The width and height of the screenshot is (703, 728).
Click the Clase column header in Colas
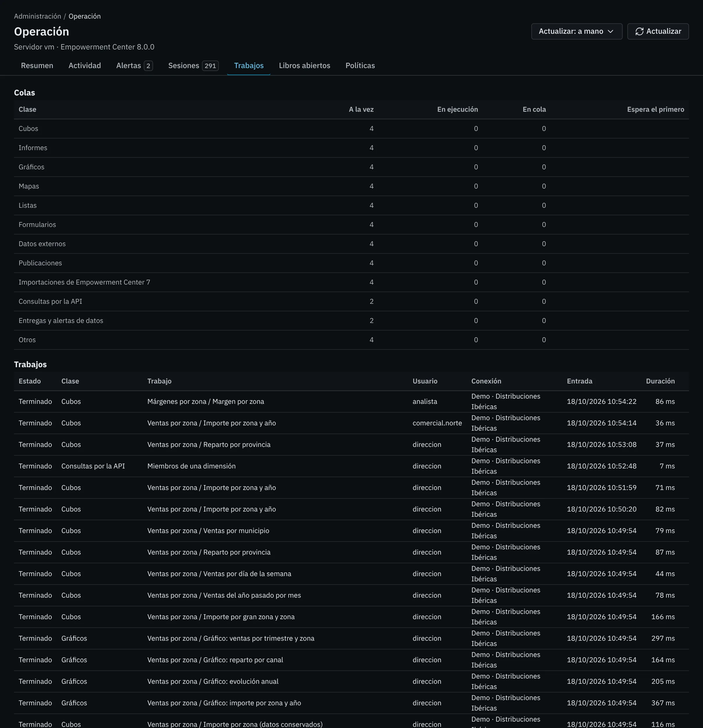[27, 110]
